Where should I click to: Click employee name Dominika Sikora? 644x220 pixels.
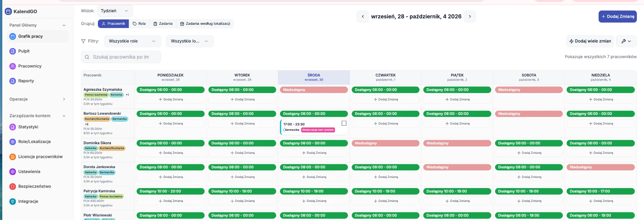(97, 143)
